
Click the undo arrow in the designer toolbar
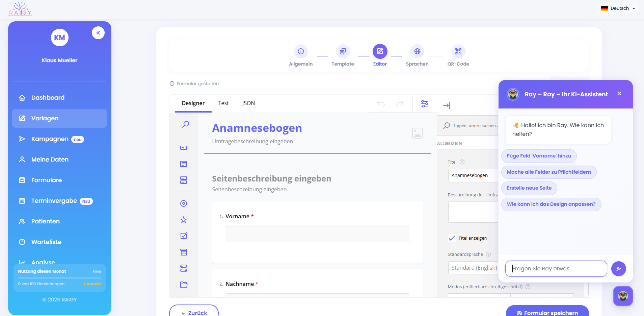point(381,104)
